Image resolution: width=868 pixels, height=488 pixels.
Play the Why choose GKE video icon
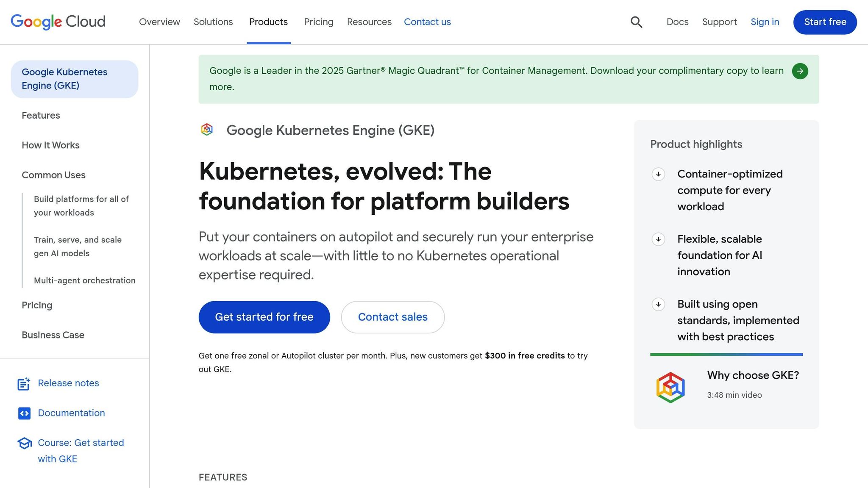(670, 386)
